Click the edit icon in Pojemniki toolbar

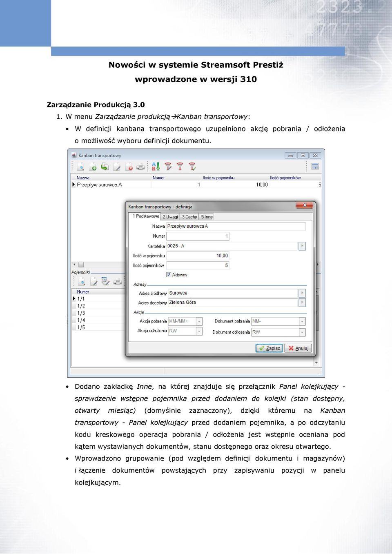click(x=94, y=281)
